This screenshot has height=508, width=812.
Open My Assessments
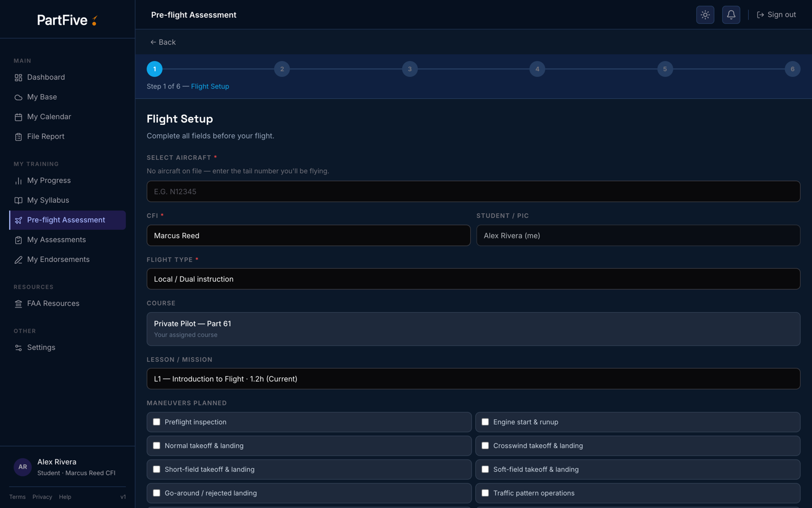(x=67, y=240)
